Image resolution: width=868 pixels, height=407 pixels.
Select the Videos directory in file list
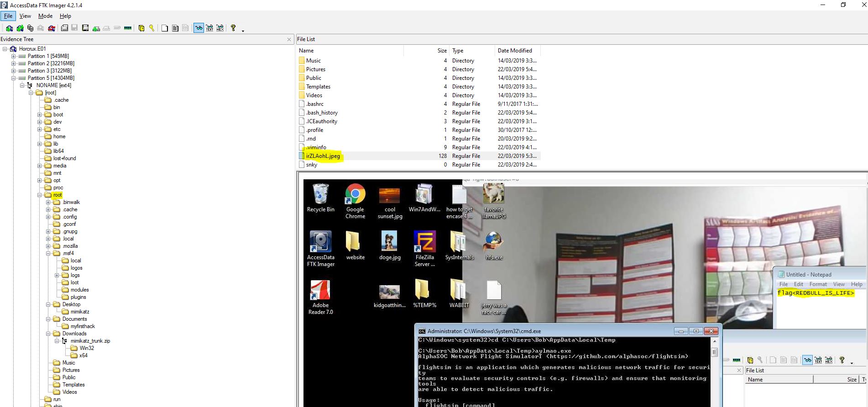point(314,95)
